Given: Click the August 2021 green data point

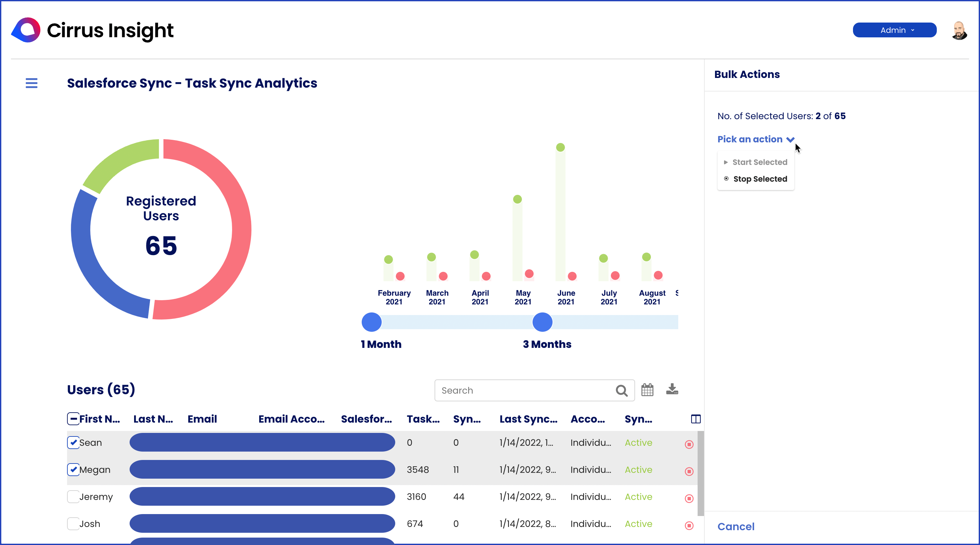Looking at the screenshot, I should tap(646, 257).
